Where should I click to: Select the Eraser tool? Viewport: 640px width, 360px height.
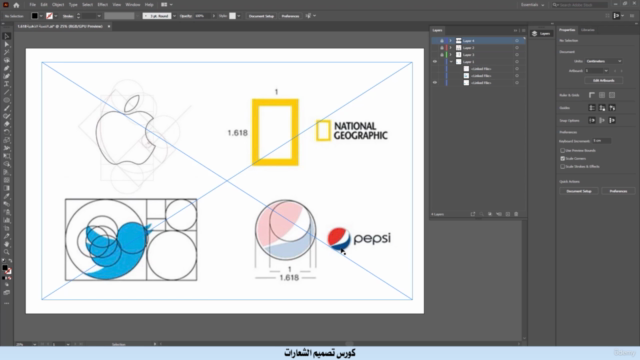(x=7, y=124)
